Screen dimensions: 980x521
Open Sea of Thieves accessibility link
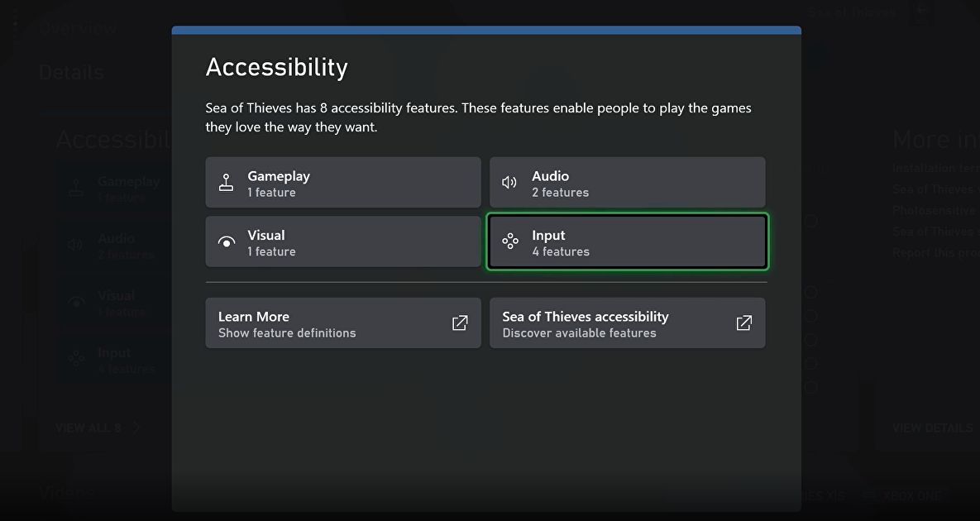point(627,323)
